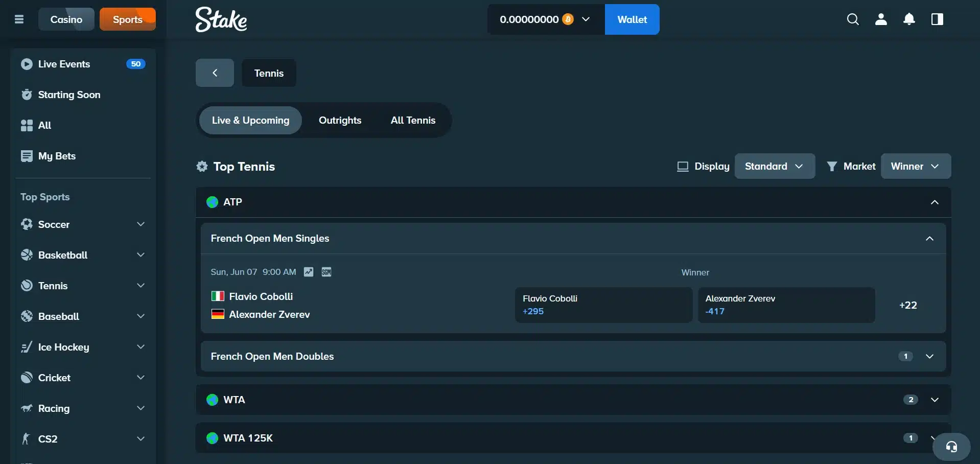Image resolution: width=980 pixels, height=464 pixels.
Task: Switch to All Tennis tab
Action: point(413,120)
